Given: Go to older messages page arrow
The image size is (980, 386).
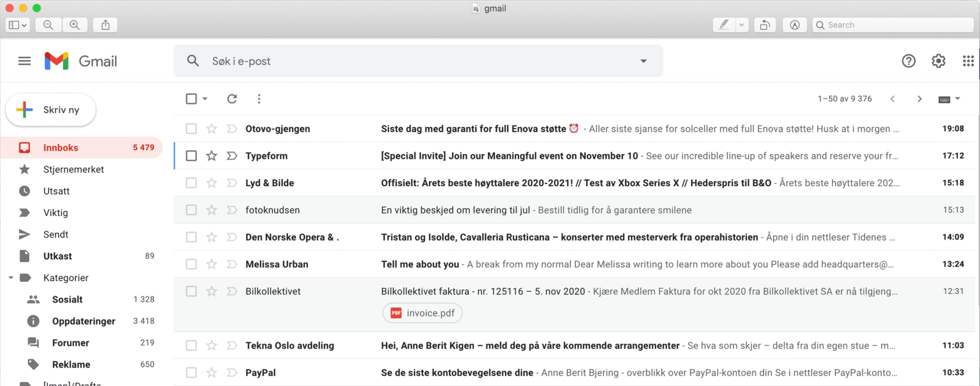Looking at the screenshot, I should pos(919,99).
